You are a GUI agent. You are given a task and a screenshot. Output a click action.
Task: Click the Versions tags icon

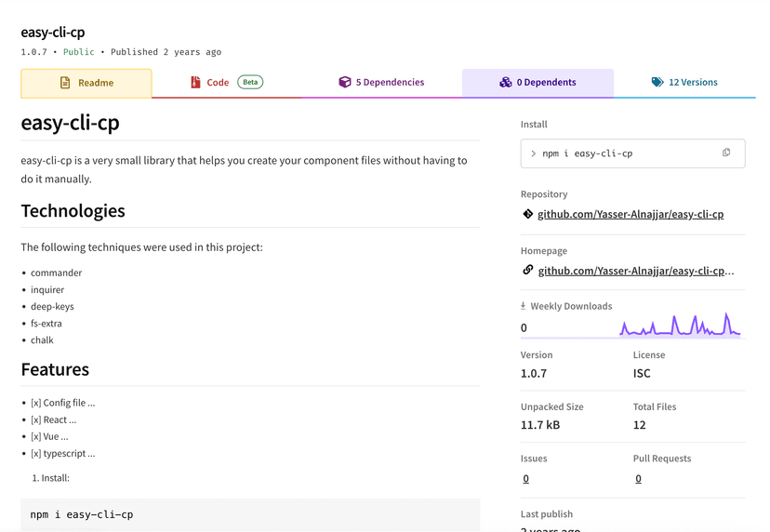(x=657, y=82)
